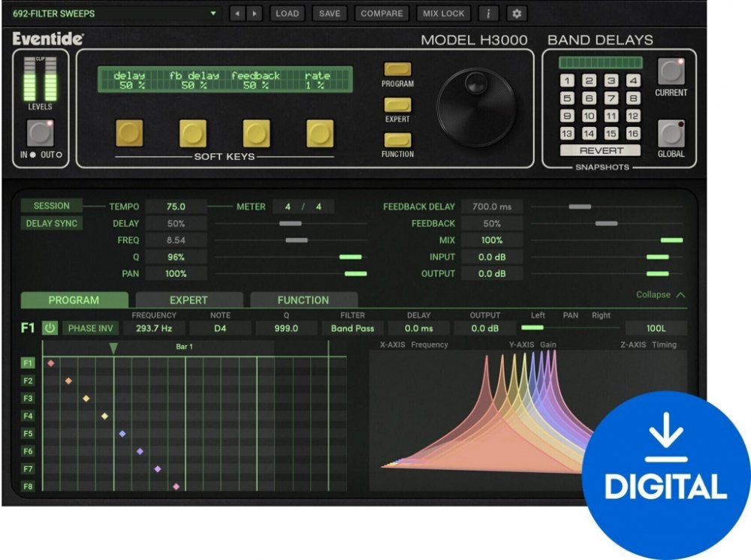Switch to the Expert tab
The width and height of the screenshot is (751, 560).
click(189, 300)
